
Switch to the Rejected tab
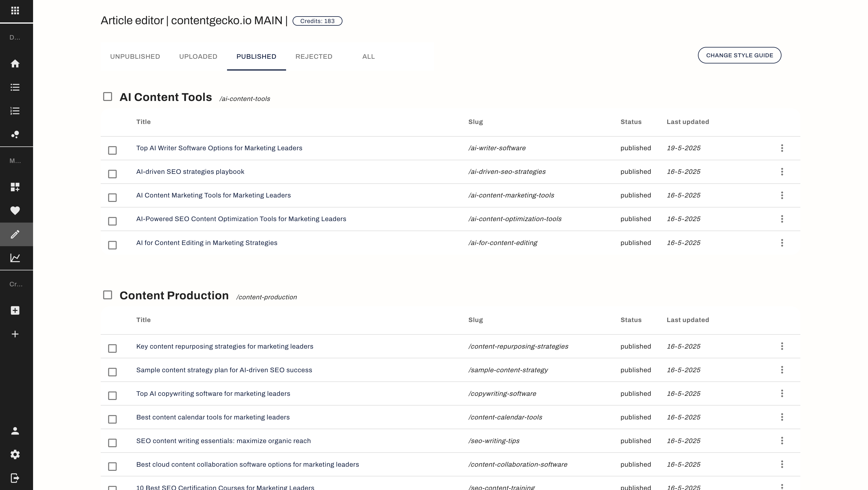(314, 57)
